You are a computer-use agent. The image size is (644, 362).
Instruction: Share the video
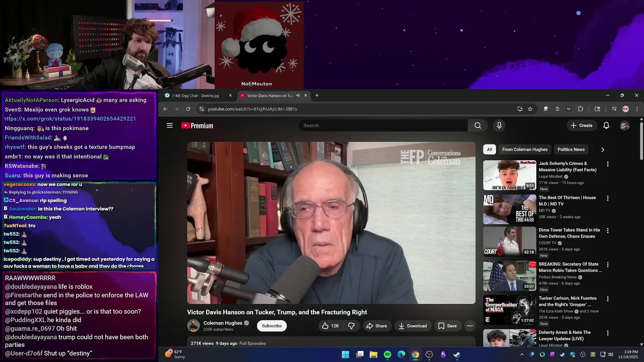tap(376, 326)
